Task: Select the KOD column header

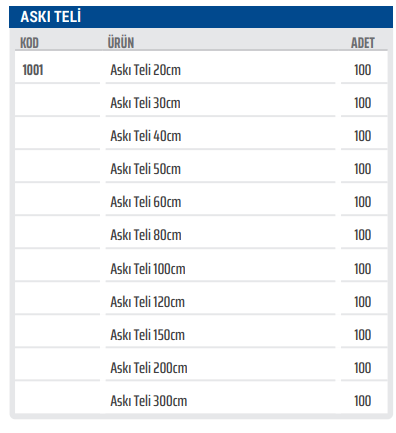Action: pos(29,43)
